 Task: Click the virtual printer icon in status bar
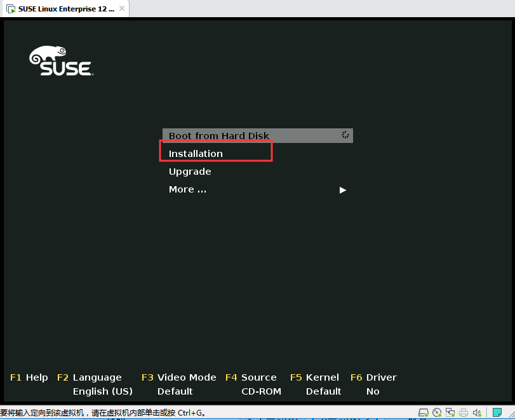464,412
